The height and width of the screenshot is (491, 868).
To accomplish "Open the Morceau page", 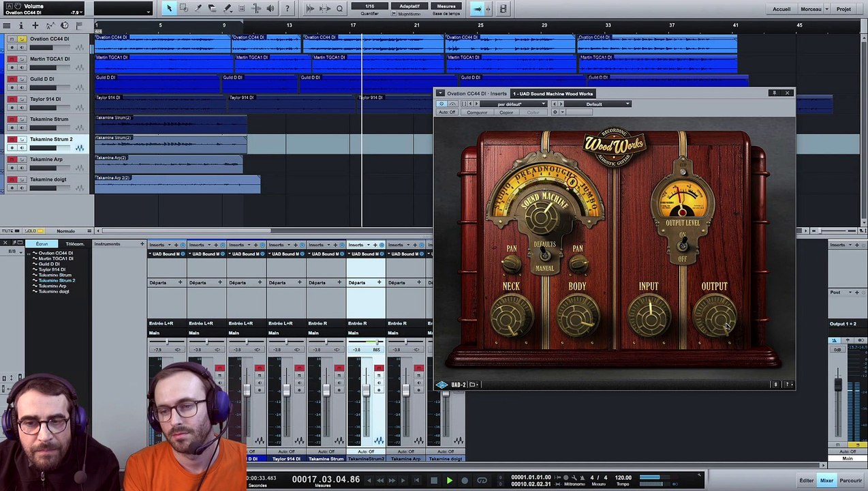I will (811, 9).
